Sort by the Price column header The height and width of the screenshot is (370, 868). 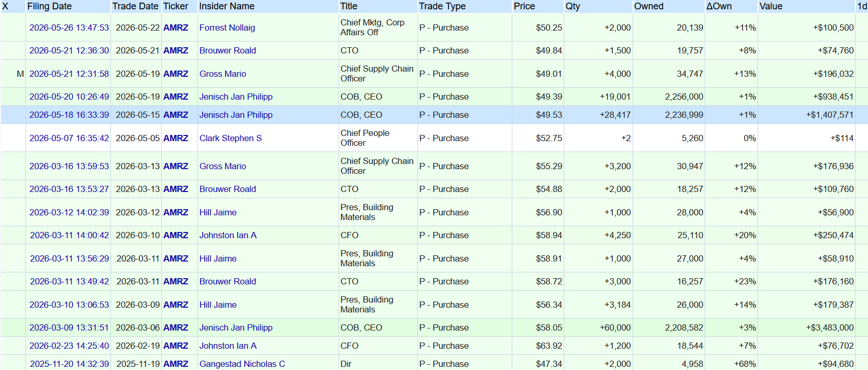click(x=524, y=6)
